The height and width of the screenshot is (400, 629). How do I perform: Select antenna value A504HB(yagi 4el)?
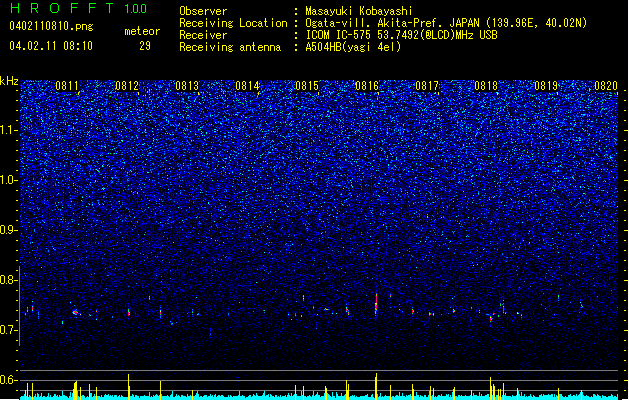(353, 47)
